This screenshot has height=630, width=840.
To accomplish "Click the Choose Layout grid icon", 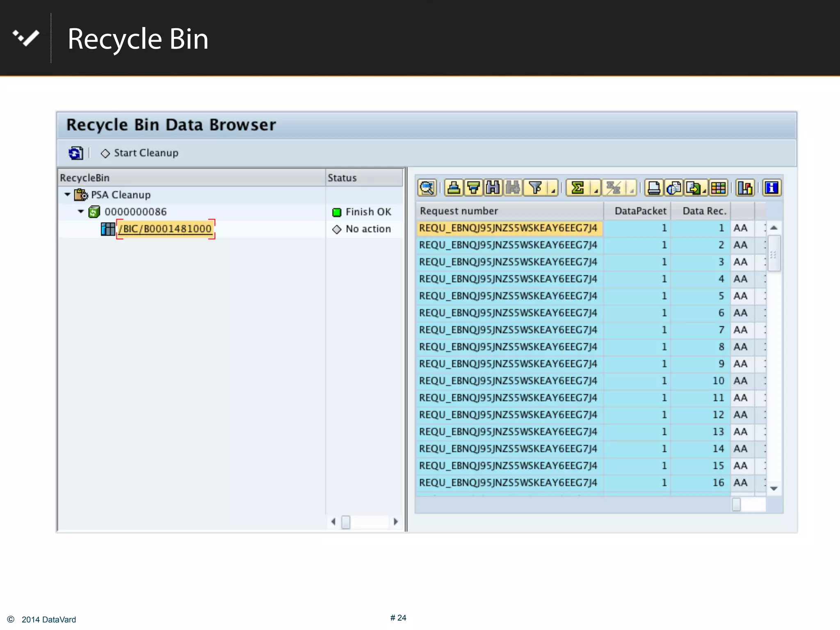I will [719, 188].
